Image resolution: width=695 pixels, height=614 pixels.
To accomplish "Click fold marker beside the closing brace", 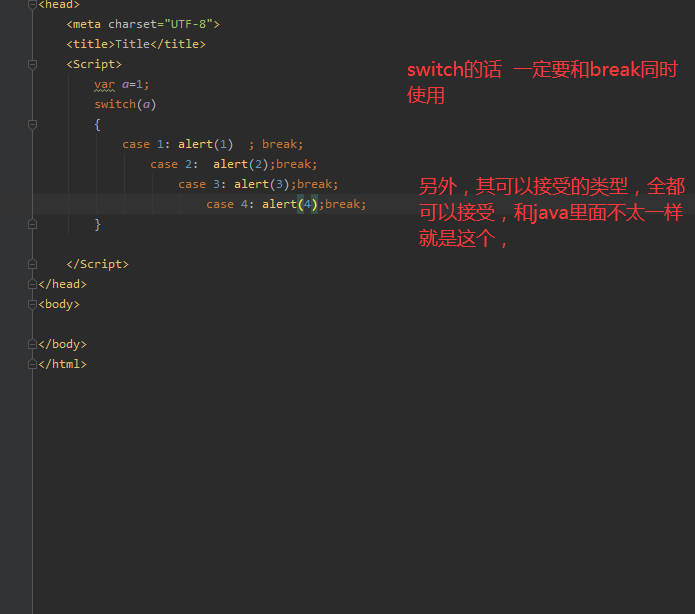I will 32,224.
